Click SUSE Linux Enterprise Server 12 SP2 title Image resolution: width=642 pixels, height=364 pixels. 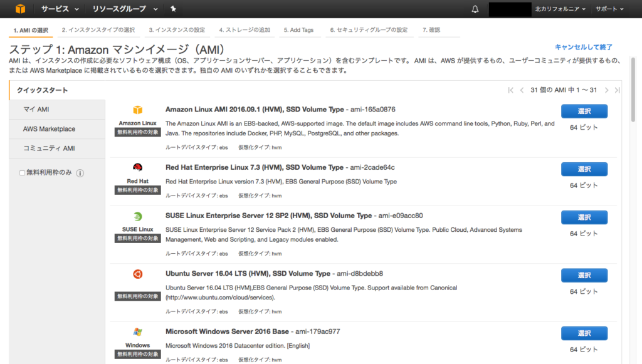268,216
